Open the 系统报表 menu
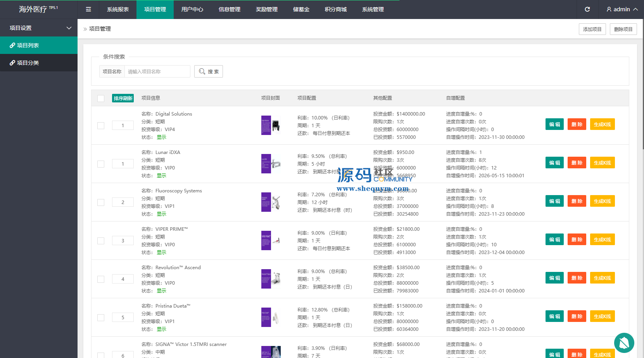This screenshot has height=358, width=644. [118, 9]
